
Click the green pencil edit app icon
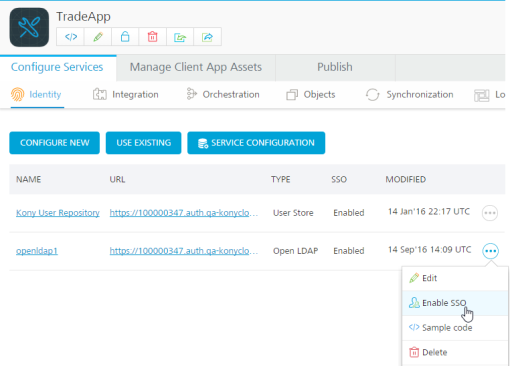click(x=98, y=37)
